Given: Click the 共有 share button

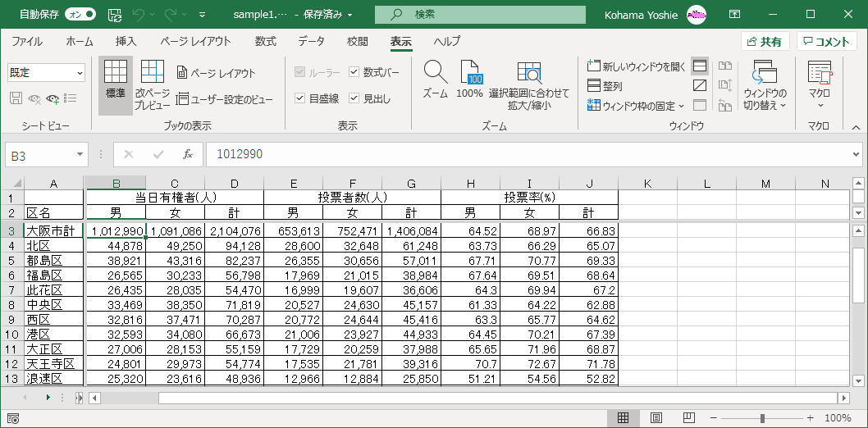Looking at the screenshot, I should click(765, 42).
